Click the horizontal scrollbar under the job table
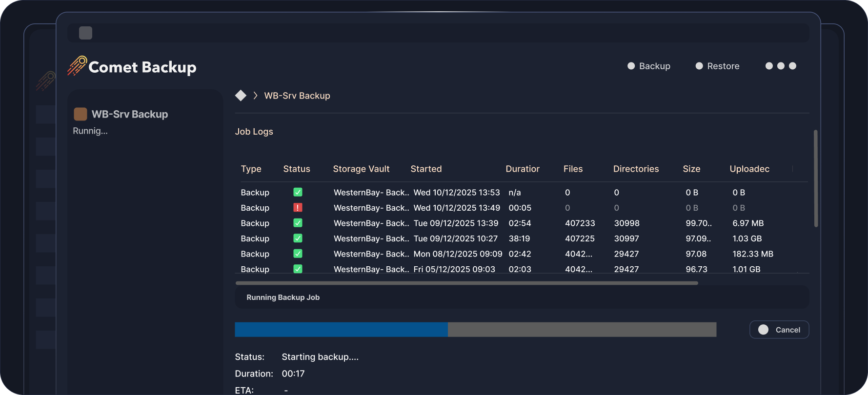The image size is (868, 395). click(467, 283)
